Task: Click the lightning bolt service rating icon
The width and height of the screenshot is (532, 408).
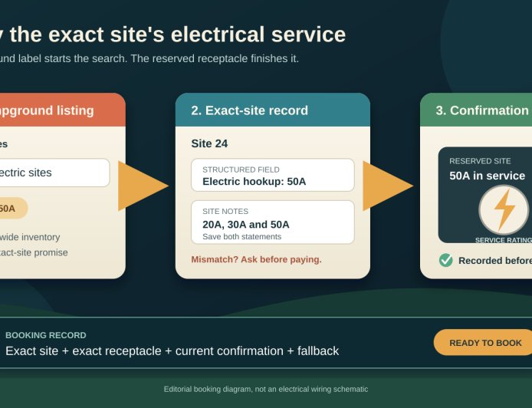Action: coord(504,210)
